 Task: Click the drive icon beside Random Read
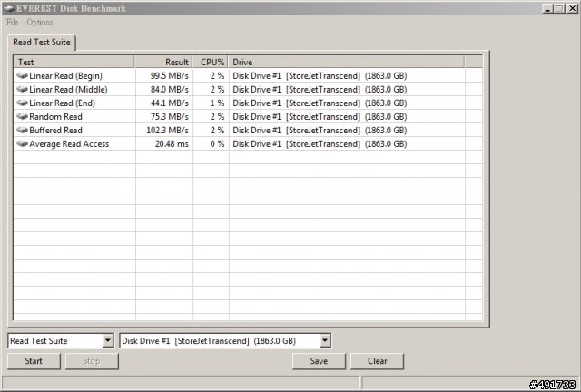(22, 117)
